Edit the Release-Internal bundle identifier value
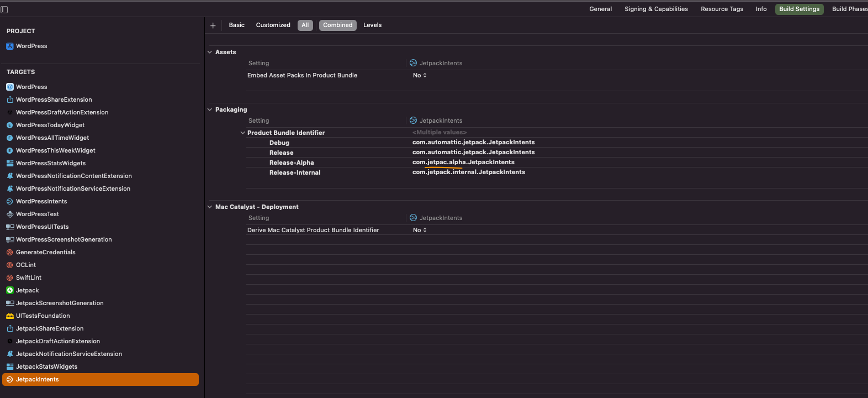The image size is (868, 398). pos(469,172)
